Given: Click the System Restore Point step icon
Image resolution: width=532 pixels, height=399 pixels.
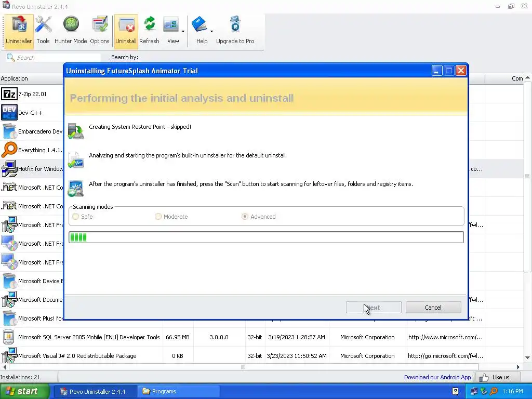Looking at the screenshot, I should pos(76,131).
